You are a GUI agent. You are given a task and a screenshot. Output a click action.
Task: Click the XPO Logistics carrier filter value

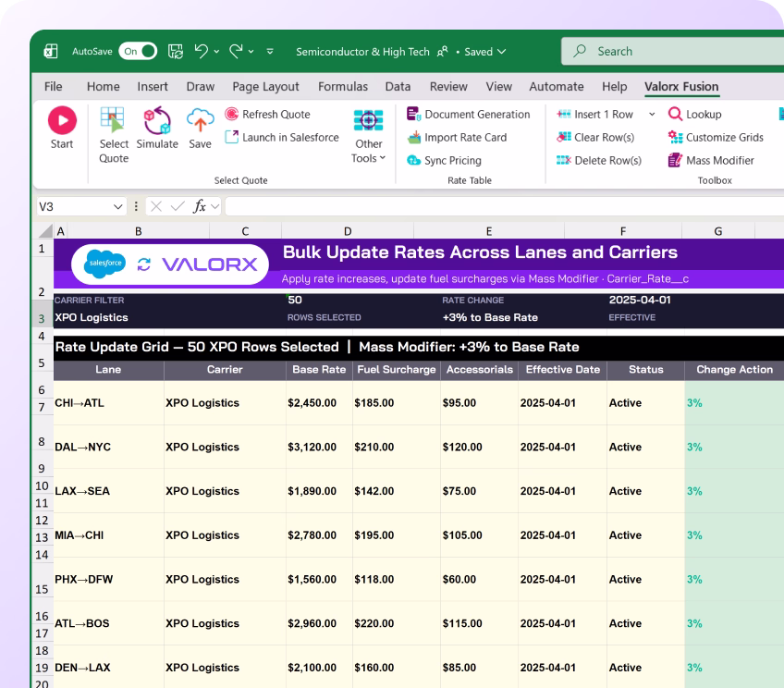[x=92, y=317]
